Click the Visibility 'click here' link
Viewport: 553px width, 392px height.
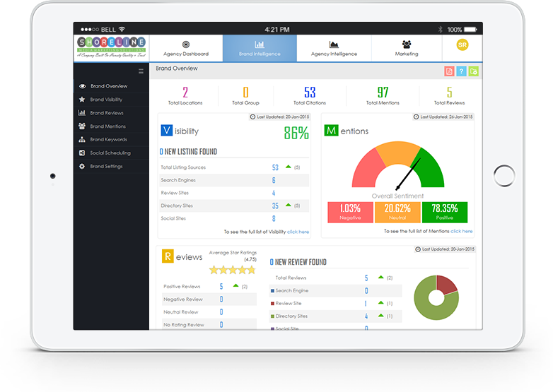(x=298, y=232)
